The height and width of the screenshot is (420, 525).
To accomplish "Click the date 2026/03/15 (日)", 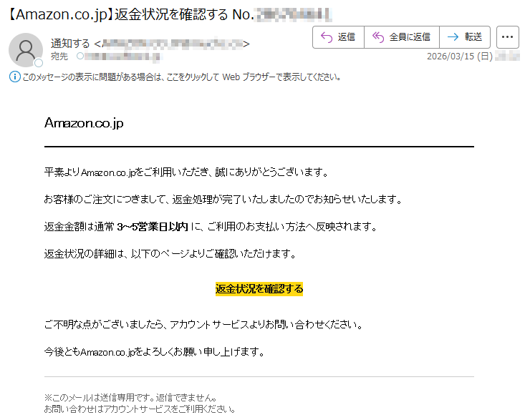I will (460, 57).
